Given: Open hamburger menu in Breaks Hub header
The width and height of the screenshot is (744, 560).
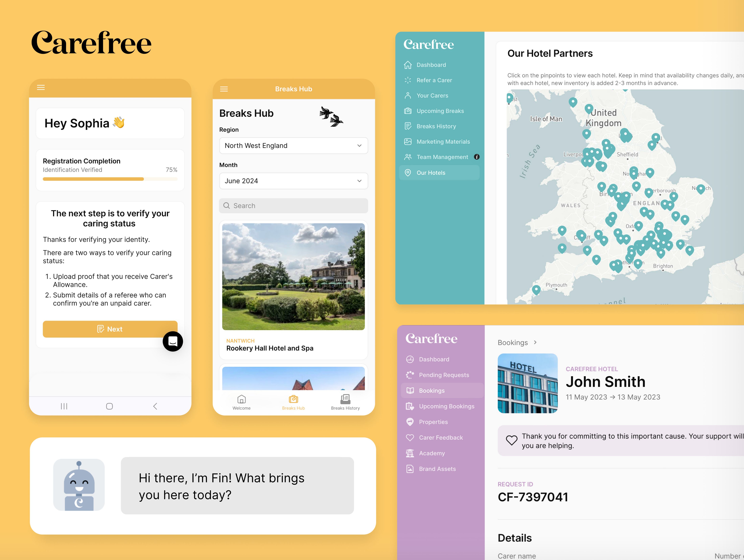Looking at the screenshot, I should click(224, 89).
